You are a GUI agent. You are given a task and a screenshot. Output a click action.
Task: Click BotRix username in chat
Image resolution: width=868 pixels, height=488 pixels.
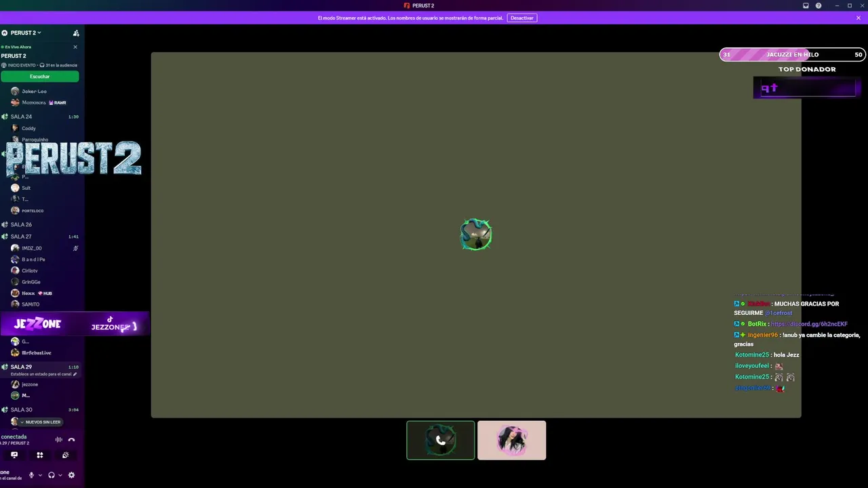coord(757,324)
